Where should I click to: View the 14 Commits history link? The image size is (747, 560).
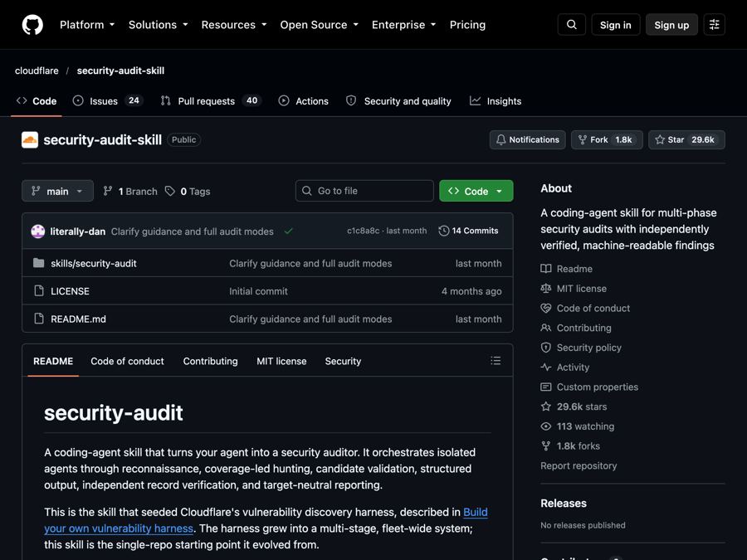click(468, 231)
